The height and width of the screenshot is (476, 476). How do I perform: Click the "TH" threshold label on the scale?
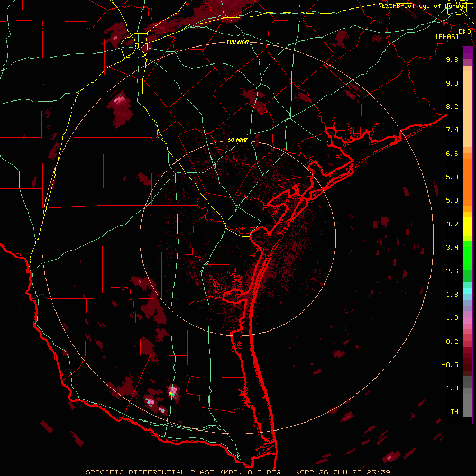(454, 412)
